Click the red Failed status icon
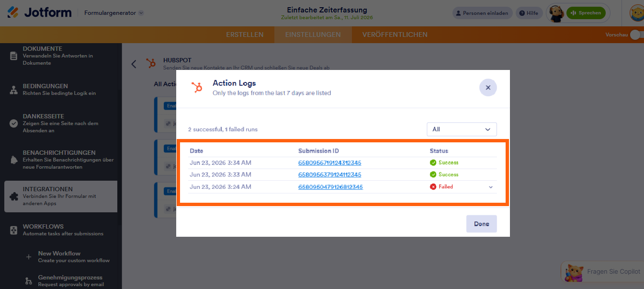 click(433, 187)
